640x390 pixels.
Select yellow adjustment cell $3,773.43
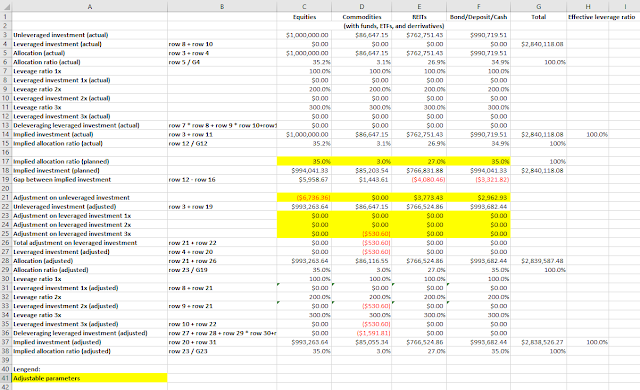point(419,197)
